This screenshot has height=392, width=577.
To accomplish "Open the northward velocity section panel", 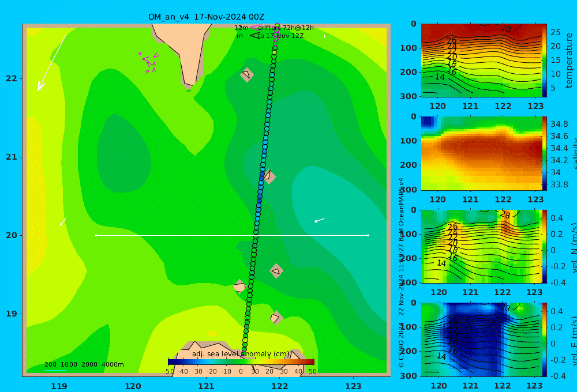I will click(x=481, y=246).
